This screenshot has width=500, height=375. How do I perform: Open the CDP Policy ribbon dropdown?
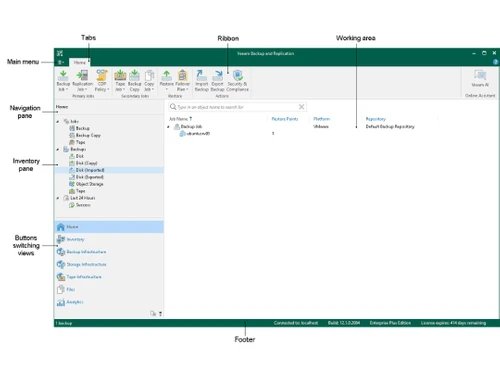102,80
